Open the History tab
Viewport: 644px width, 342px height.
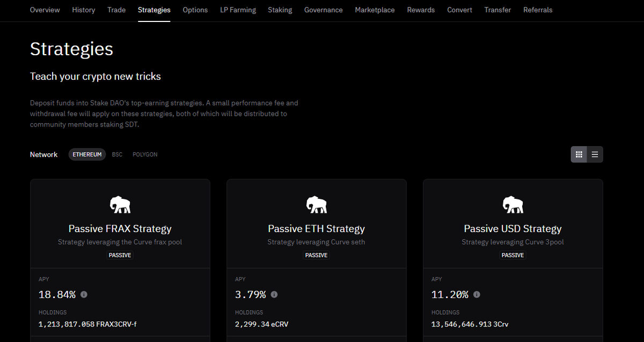84,10
